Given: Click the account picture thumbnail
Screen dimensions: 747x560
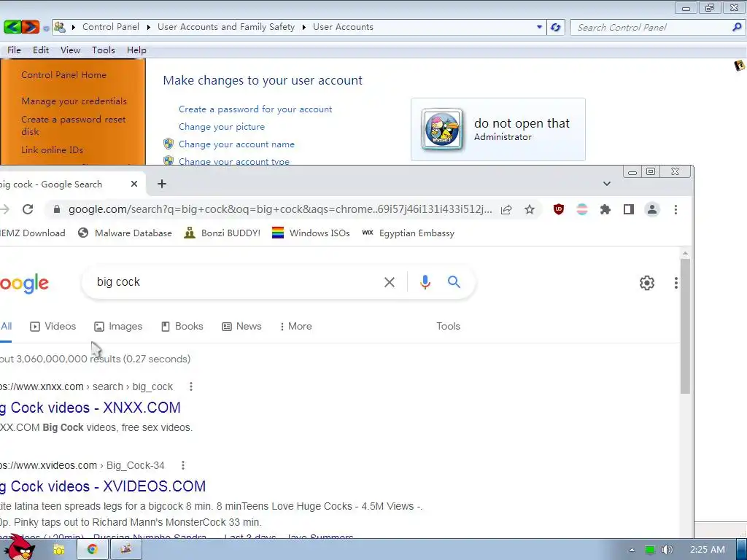Looking at the screenshot, I should 443,130.
